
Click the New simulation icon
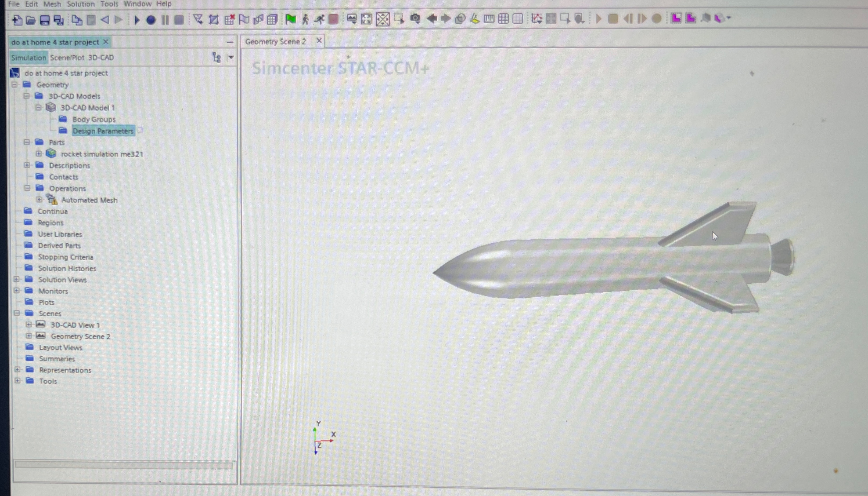point(16,19)
